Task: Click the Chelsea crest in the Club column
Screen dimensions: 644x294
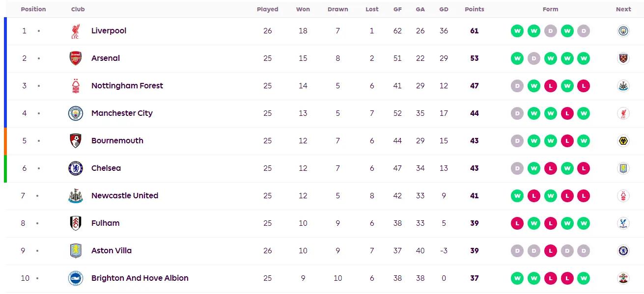Action: (75, 168)
